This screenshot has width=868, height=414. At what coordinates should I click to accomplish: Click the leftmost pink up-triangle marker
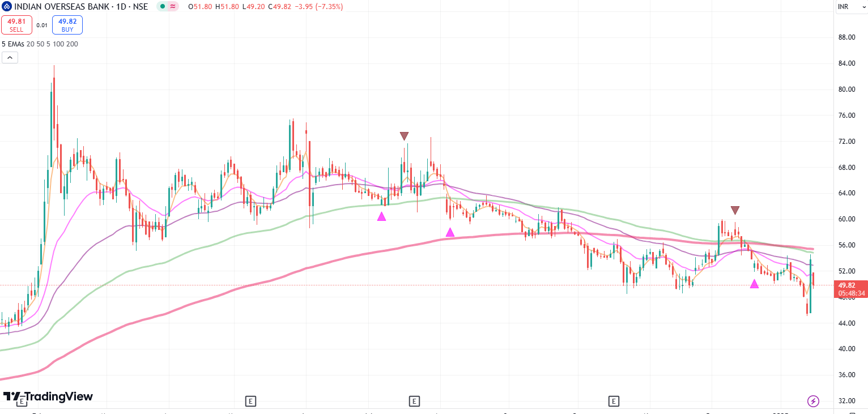click(x=381, y=216)
